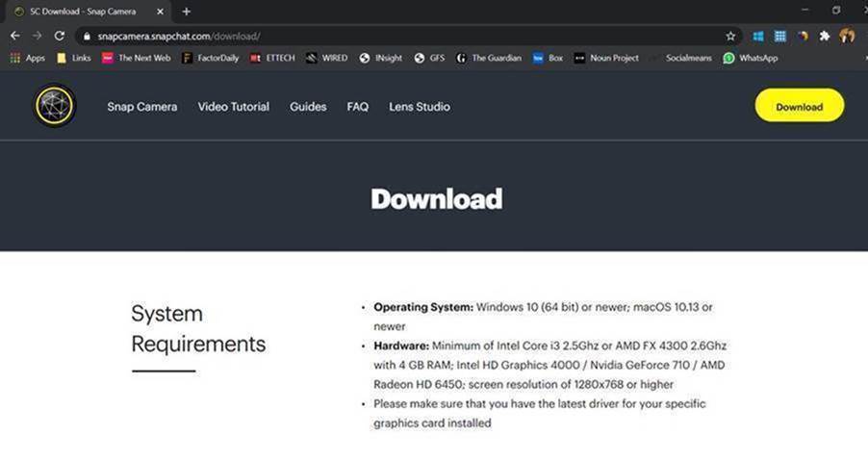Open the puzzle-piece extensions menu

tap(825, 36)
